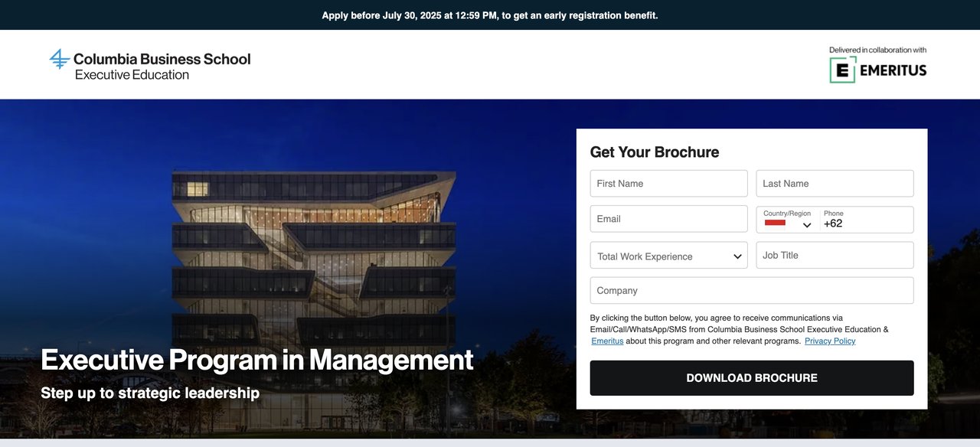Image resolution: width=980 pixels, height=447 pixels.
Task: Open the Total Work Experience dropdown
Action: (668, 256)
